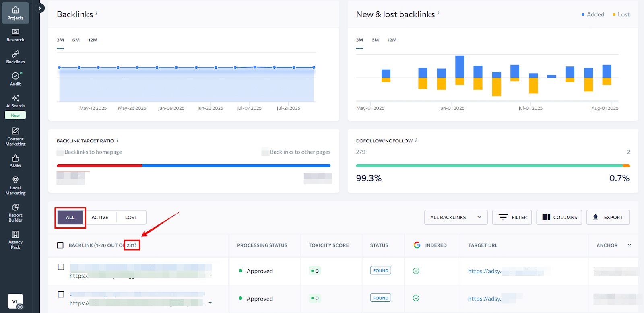This screenshot has width=644, height=313.
Task: Open the Content Marketing sidebar section
Action: [15, 136]
